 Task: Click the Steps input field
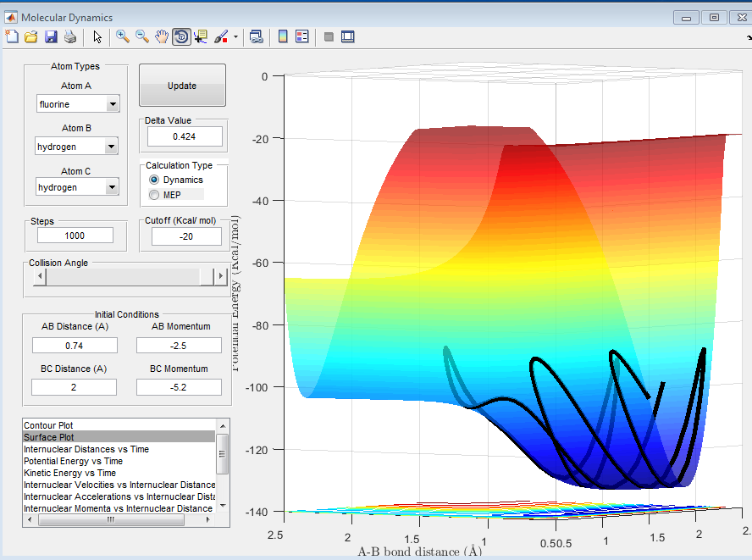[x=75, y=236]
